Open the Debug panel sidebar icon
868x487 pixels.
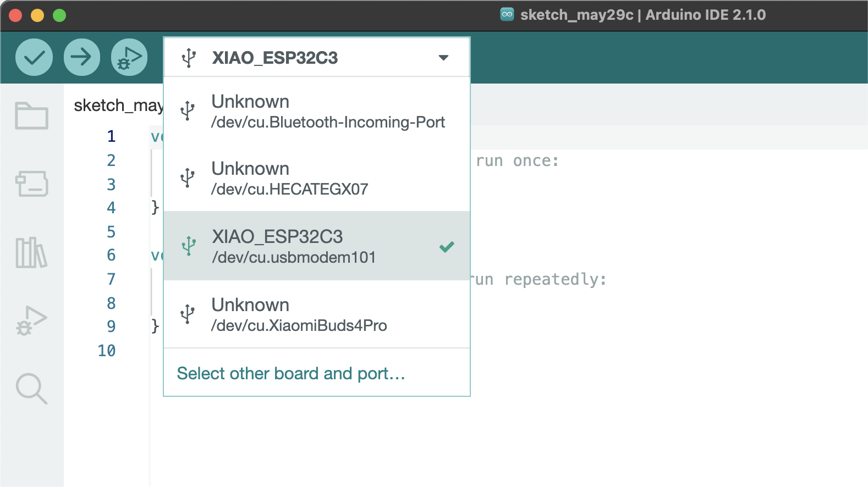pos(31,321)
